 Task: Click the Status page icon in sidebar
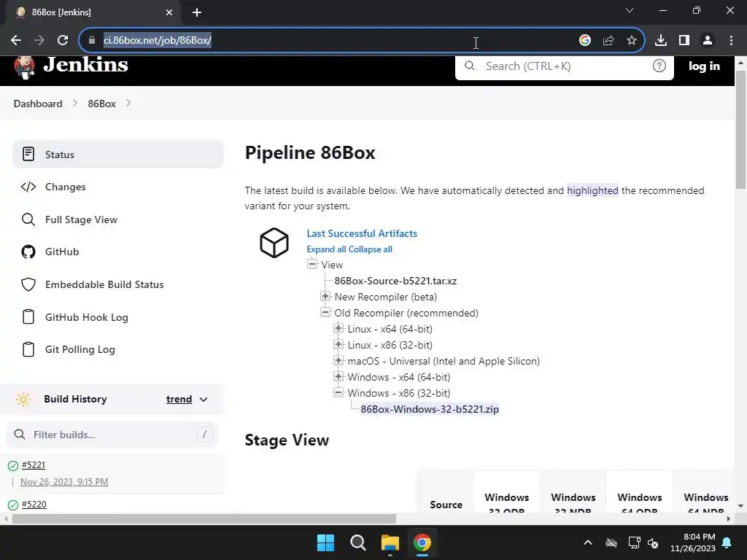coord(28,155)
